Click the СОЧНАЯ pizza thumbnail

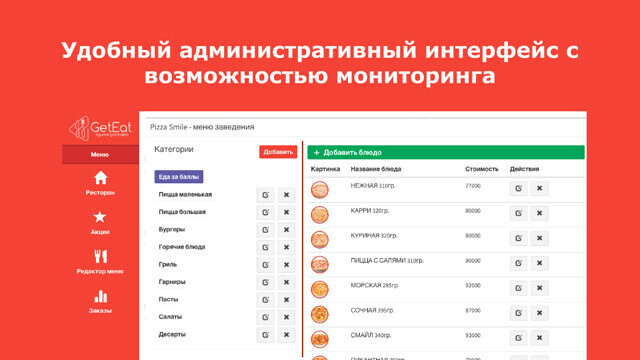click(320, 314)
